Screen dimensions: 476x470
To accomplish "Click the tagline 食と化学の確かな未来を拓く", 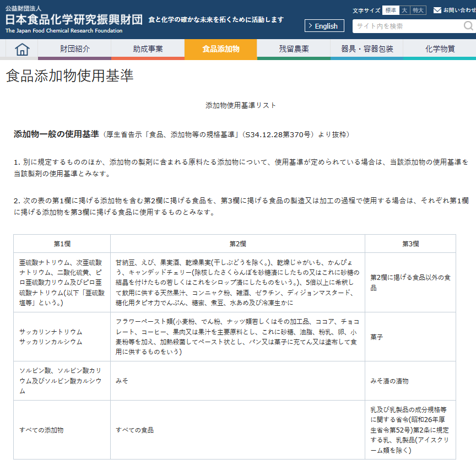I will (216, 20).
